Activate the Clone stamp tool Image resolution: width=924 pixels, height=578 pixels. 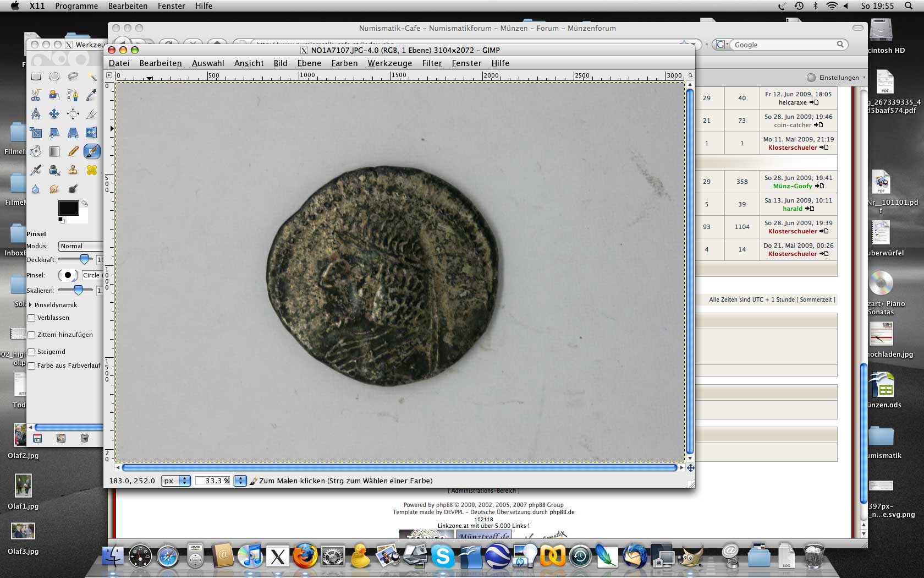point(73,170)
